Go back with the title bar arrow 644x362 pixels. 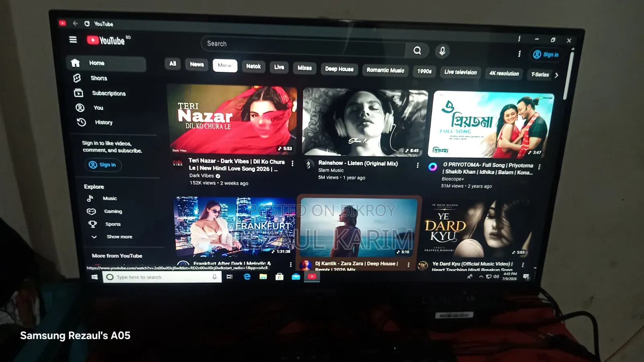click(75, 23)
